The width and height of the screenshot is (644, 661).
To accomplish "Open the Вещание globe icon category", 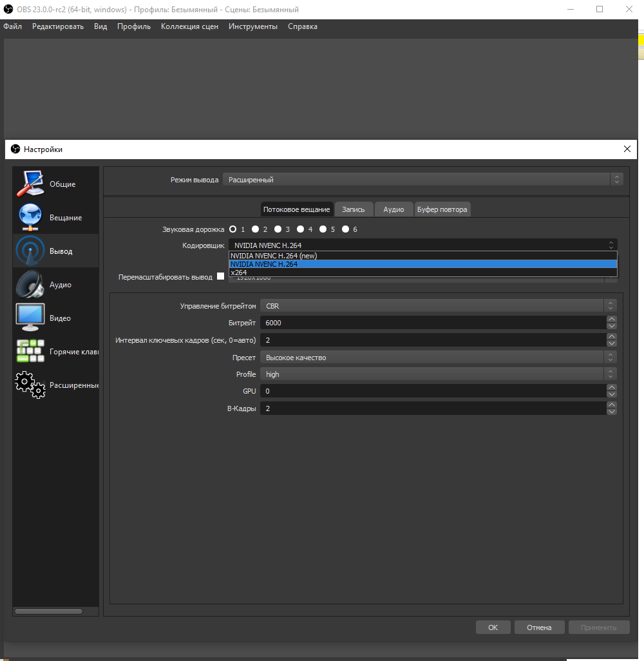I will pyautogui.click(x=55, y=218).
